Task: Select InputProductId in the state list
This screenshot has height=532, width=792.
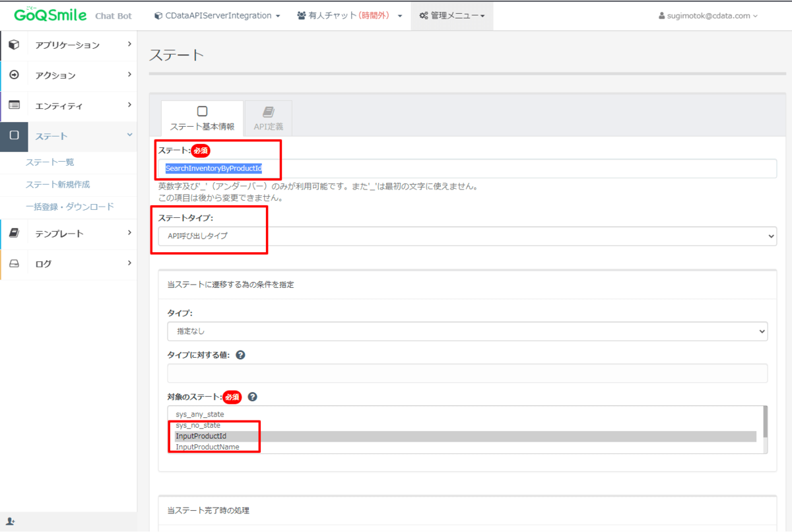Action: pos(465,436)
